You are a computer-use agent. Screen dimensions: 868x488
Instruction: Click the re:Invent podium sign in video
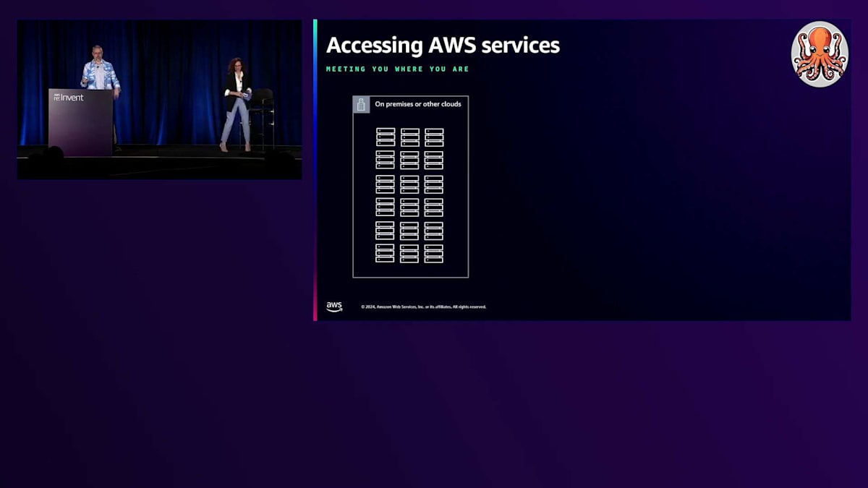(69, 97)
